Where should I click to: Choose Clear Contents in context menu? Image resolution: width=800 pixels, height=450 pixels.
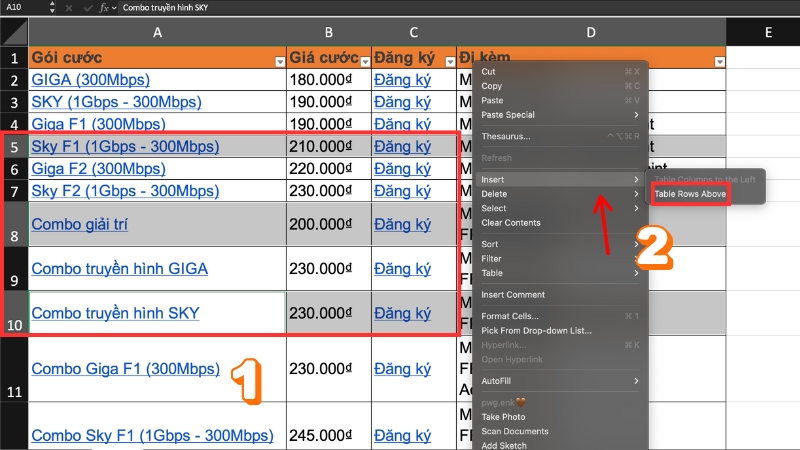coord(560,222)
